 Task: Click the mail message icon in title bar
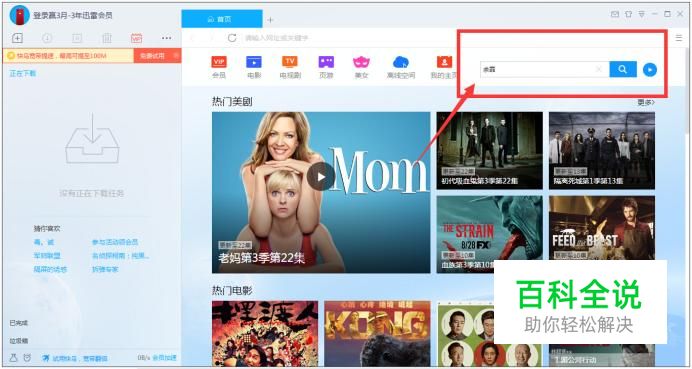pyautogui.click(x=615, y=14)
